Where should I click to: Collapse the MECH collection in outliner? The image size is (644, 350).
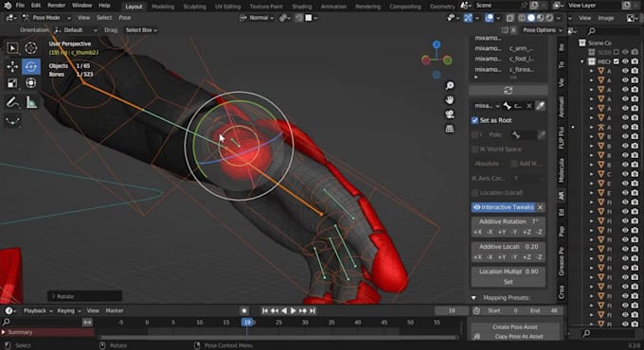click(582, 61)
